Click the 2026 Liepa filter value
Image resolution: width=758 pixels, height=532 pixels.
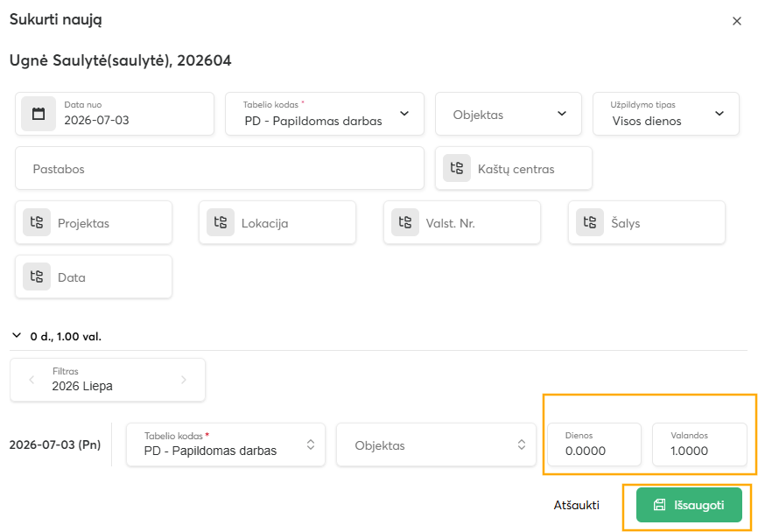click(x=82, y=386)
